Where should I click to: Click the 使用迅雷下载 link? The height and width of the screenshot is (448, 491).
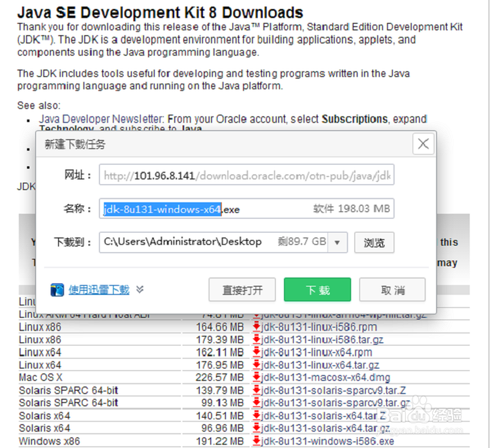pyautogui.click(x=99, y=290)
